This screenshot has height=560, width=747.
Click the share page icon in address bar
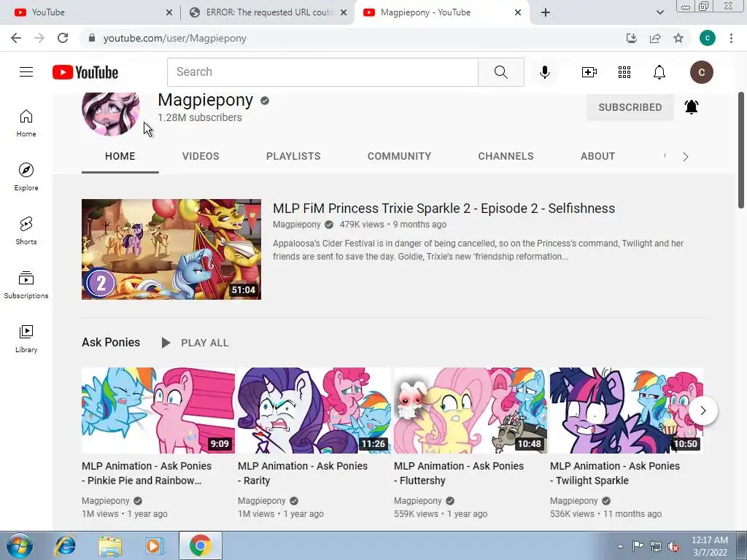[655, 38]
